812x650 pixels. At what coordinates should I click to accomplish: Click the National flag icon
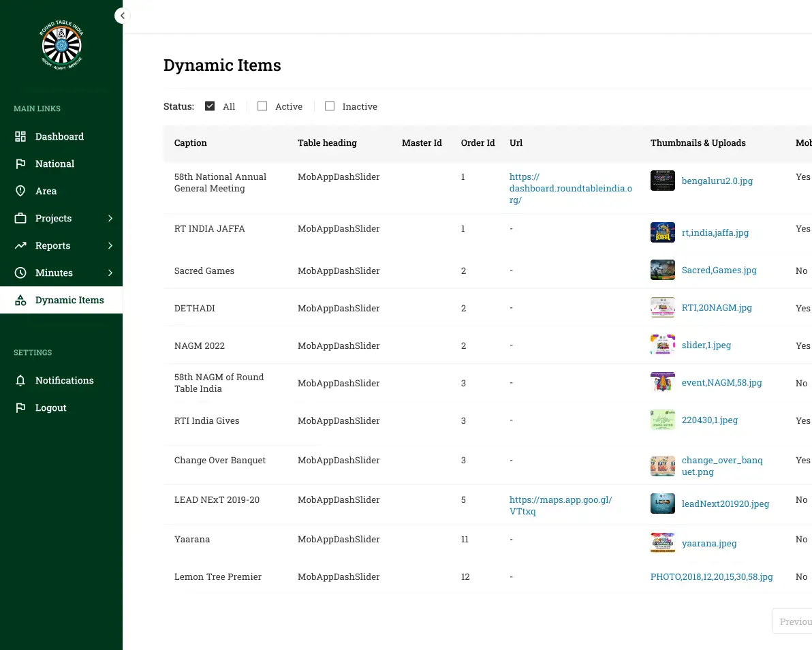pos(20,164)
